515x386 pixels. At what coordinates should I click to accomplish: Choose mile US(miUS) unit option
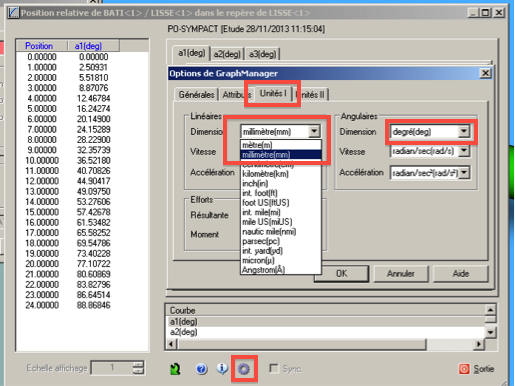pyautogui.click(x=281, y=222)
